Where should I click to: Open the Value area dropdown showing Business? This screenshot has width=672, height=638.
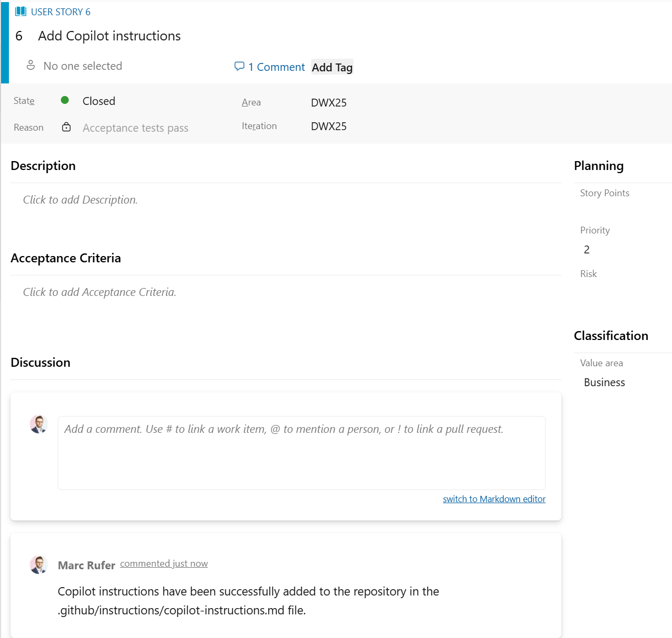click(604, 382)
